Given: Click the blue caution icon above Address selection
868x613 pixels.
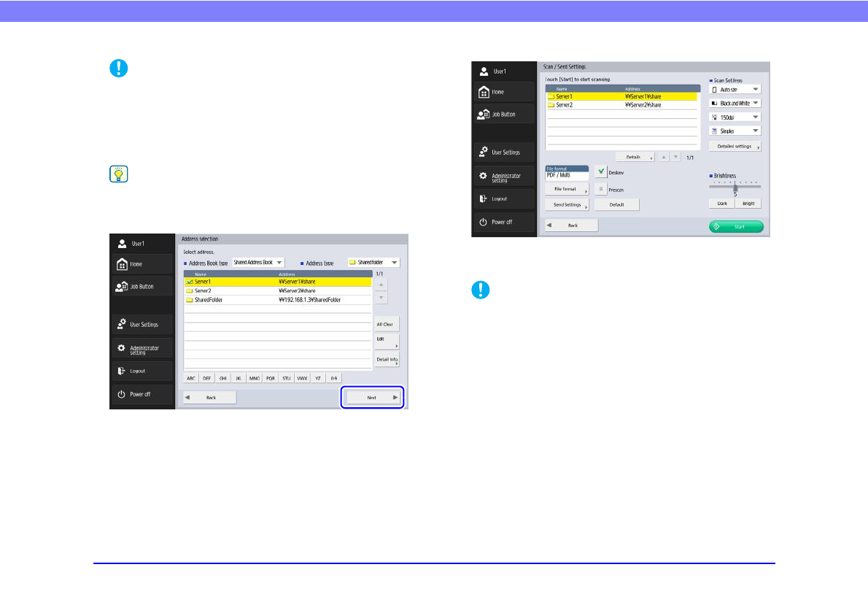Looking at the screenshot, I should tap(118, 69).
